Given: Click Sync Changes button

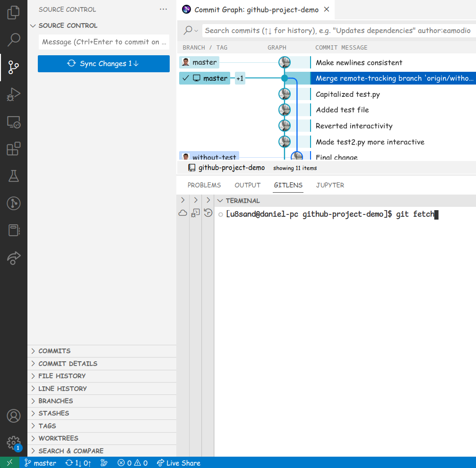Looking at the screenshot, I should 104,64.
